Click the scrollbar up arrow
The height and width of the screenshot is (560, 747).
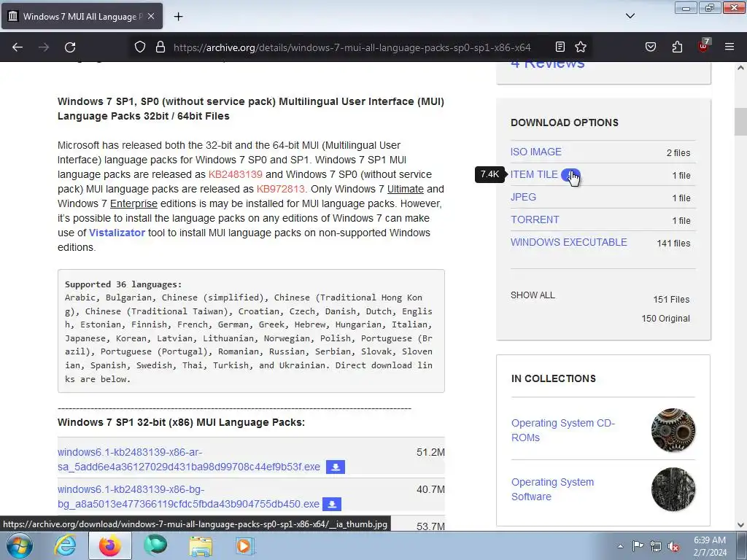tap(740, 68)
